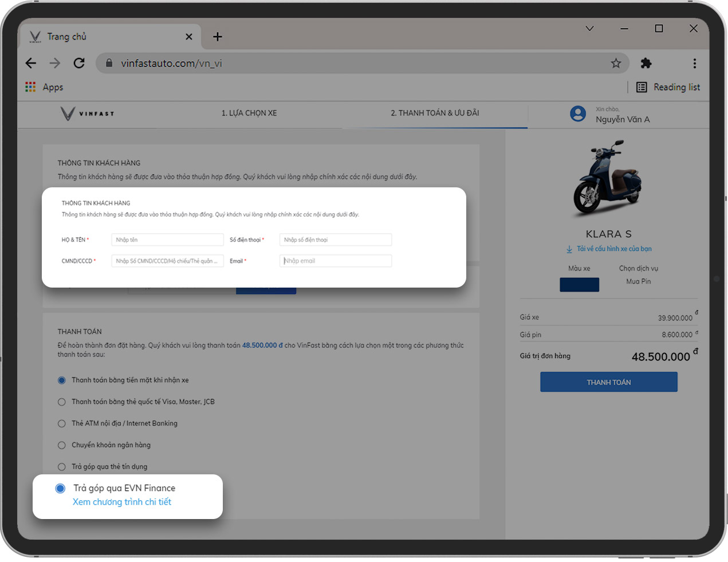This screenshot has width=728, height=562.
Task: Open Xem chương trình chi tiết link
Action: 122,502
